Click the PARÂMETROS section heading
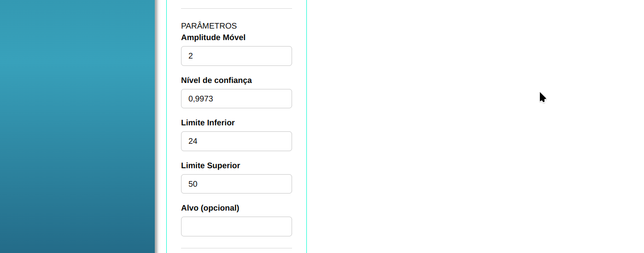 tap(209, 26)
